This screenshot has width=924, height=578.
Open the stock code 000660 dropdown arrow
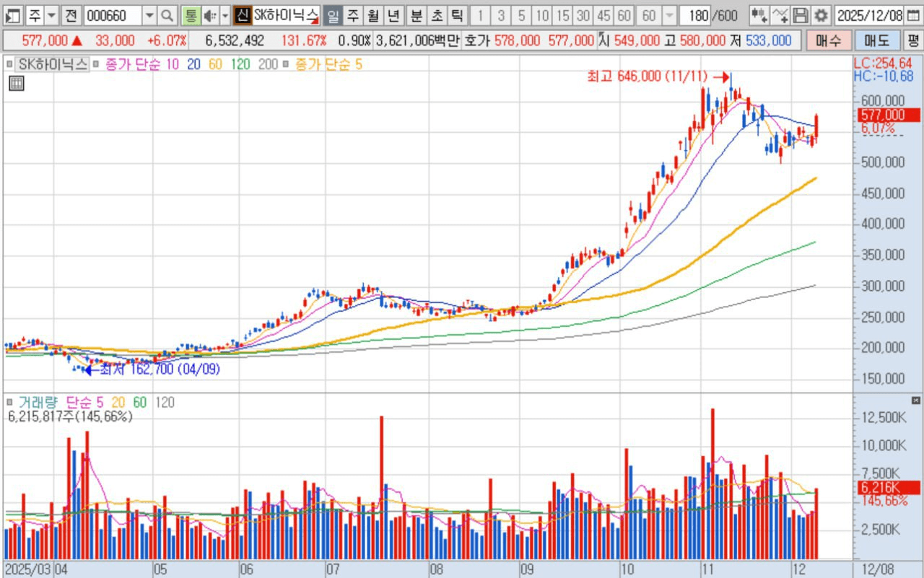(149, 15)
